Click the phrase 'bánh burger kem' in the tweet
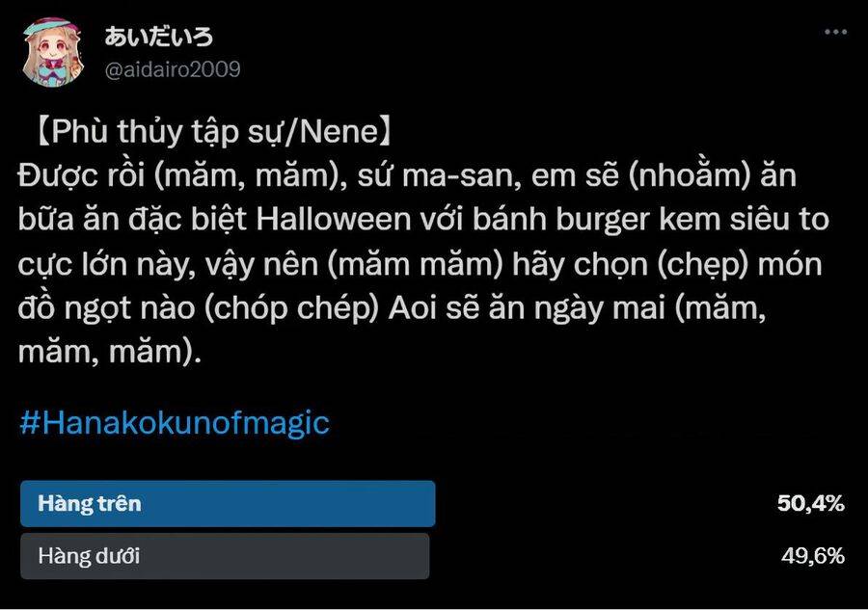 (x=596, y=220)
